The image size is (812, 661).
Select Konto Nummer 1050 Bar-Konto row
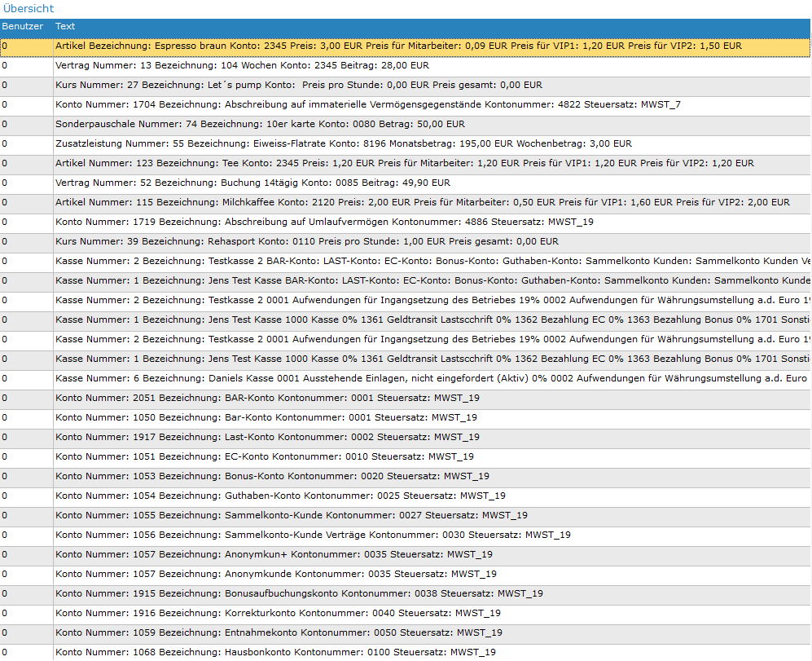click(x=405, y=418)
